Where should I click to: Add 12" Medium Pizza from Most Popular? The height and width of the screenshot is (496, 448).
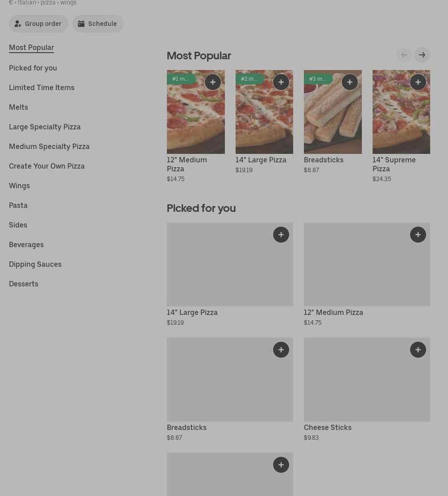(213, 82)
